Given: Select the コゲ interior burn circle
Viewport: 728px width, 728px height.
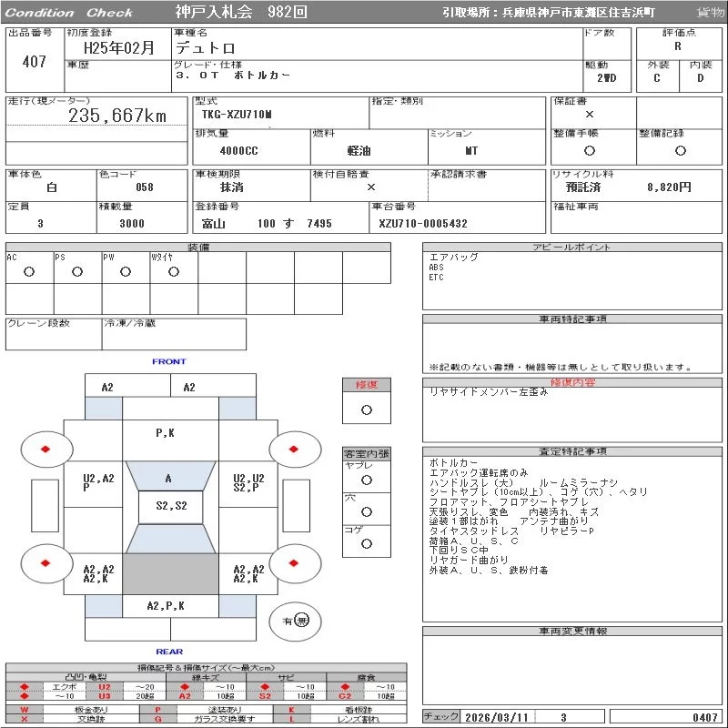Looking at the screenshot, I should point(367,543).
